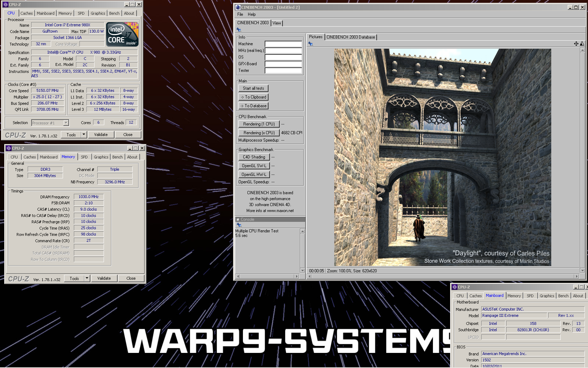
Task: Open the File menu in CINEBENCH
Action: click(x=240, y=14)
